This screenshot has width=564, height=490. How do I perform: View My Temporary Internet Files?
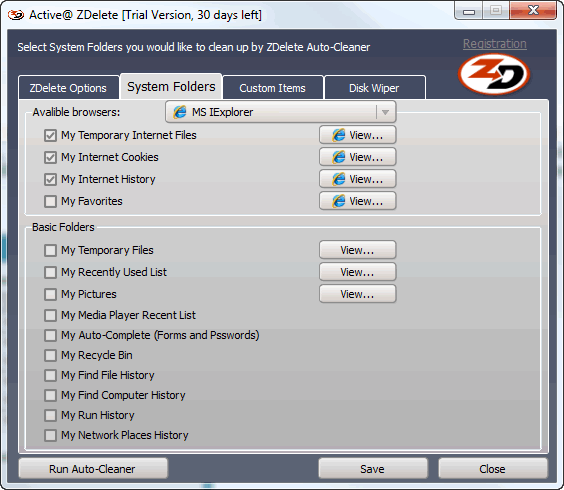pyautogui.click(x=358, y=135)
